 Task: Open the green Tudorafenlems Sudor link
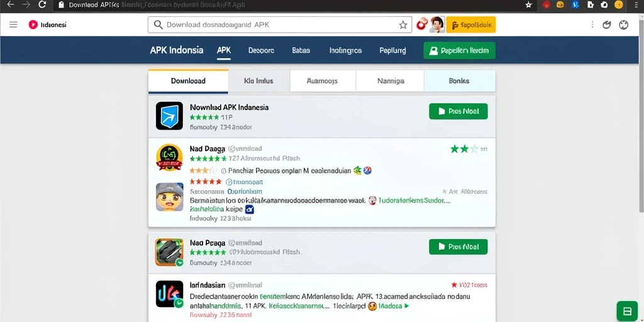[x=414, y=201]
